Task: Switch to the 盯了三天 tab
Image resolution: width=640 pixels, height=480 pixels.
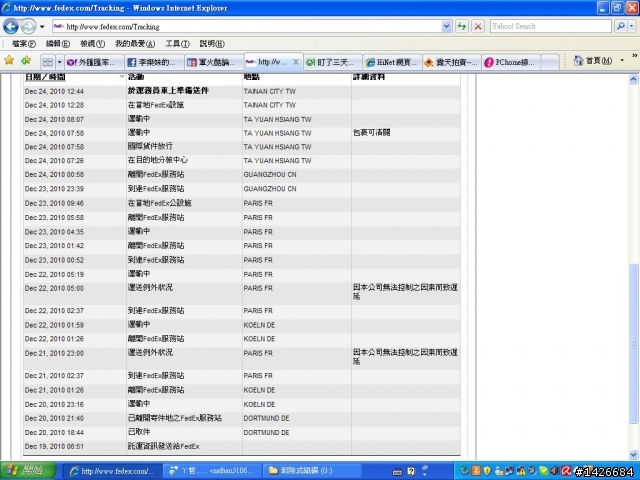Action: (x=333, y=62)
